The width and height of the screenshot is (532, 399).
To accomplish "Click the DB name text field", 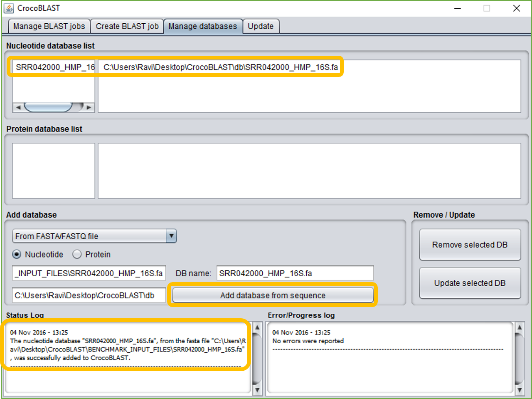I will pos(295,273).
